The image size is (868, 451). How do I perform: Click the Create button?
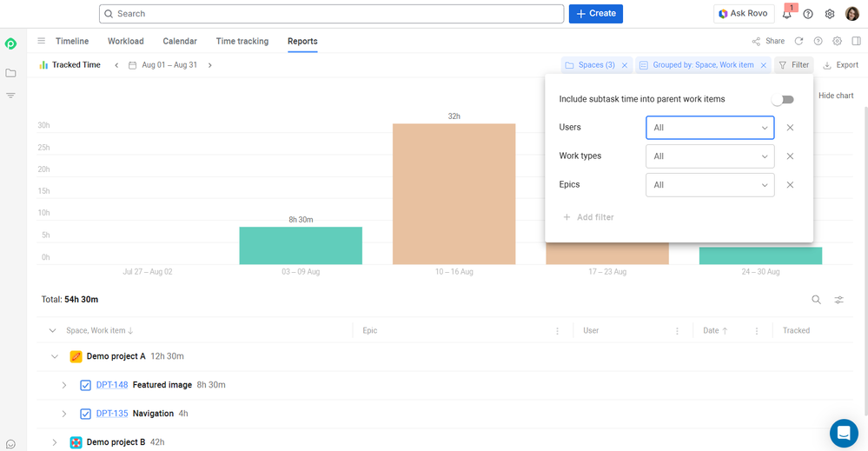click(x=596, y=14)
